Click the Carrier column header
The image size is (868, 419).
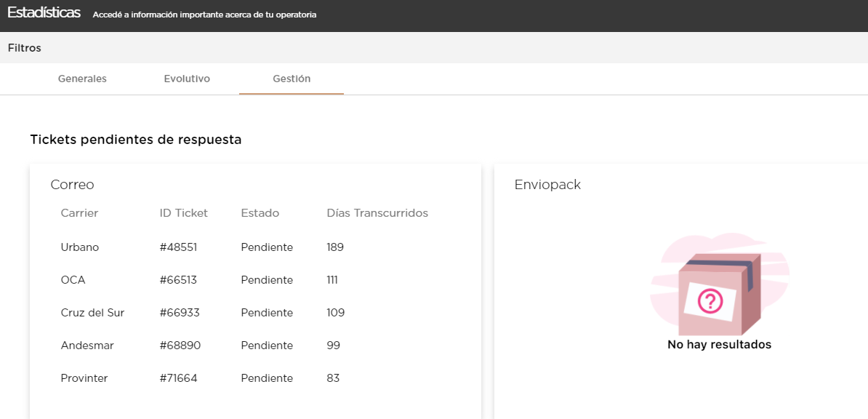point(79,213)
